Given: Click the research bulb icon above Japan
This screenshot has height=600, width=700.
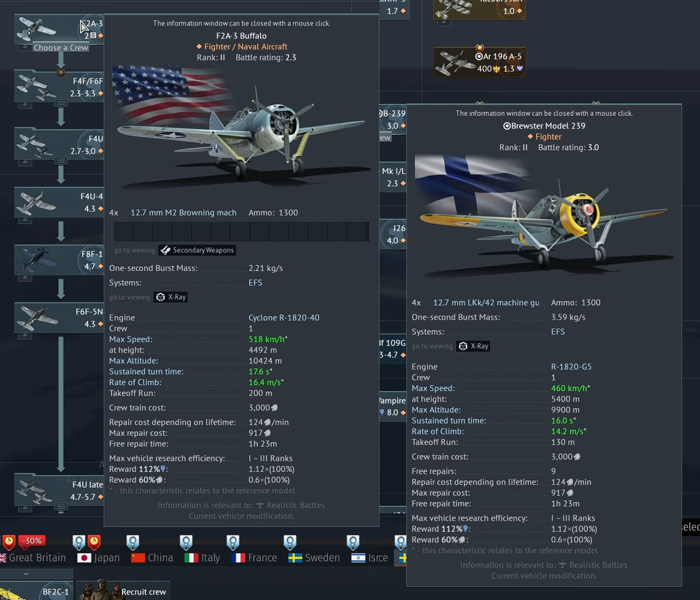Looking at the screenshot, I should tap(79, 542).
